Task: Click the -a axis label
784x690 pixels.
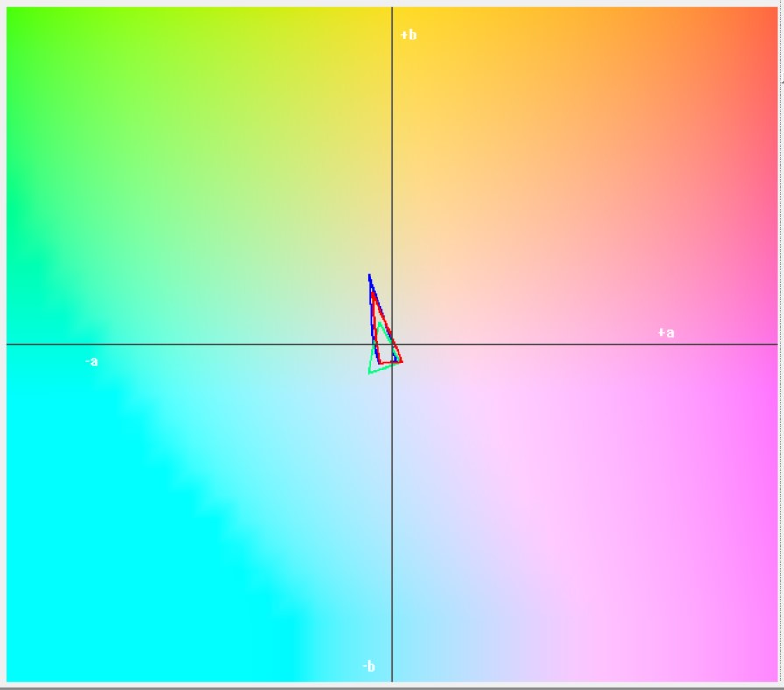Action: [x=92, y=362]
